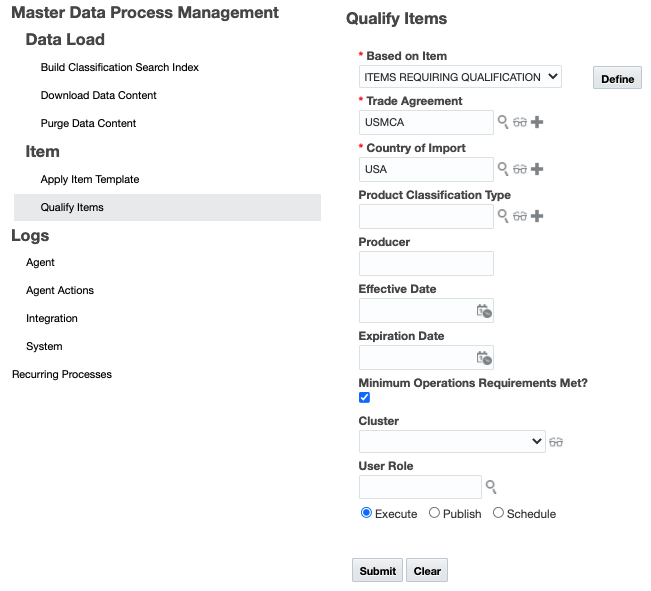
Task: Click the Trade Agreement search magnifier icon
Action: point(504,122)
